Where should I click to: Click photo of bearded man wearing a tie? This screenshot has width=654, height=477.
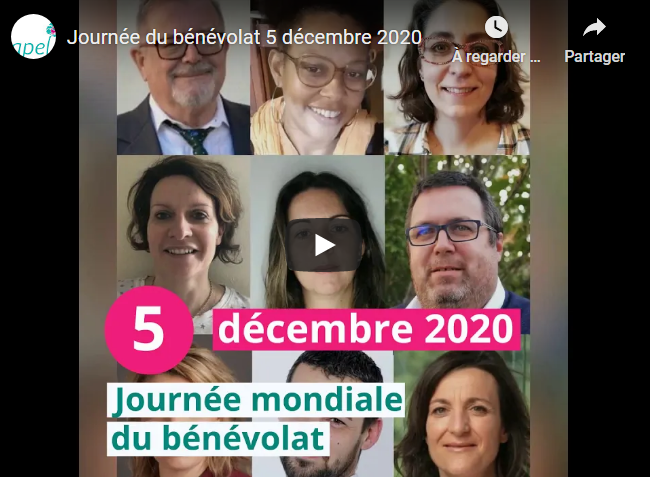point(184,78)
